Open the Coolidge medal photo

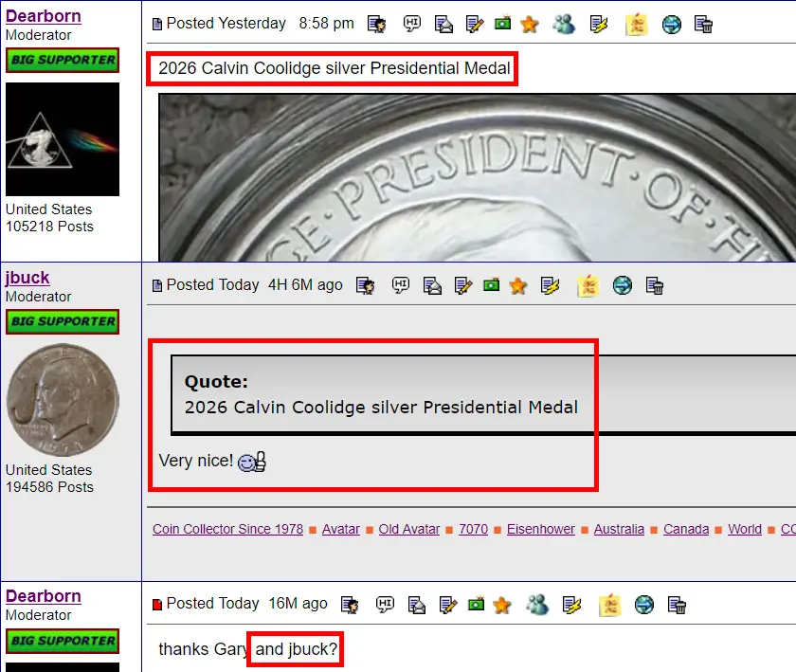478,178
